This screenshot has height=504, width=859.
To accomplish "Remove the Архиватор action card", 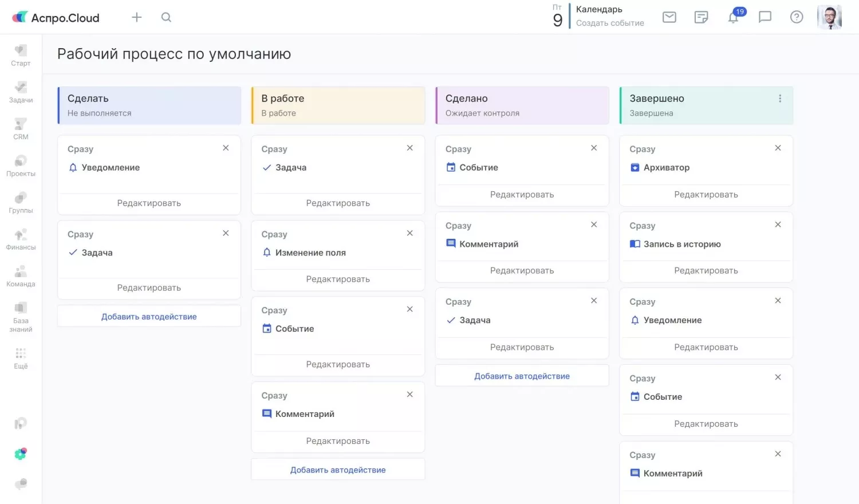I will click(778, 148).
